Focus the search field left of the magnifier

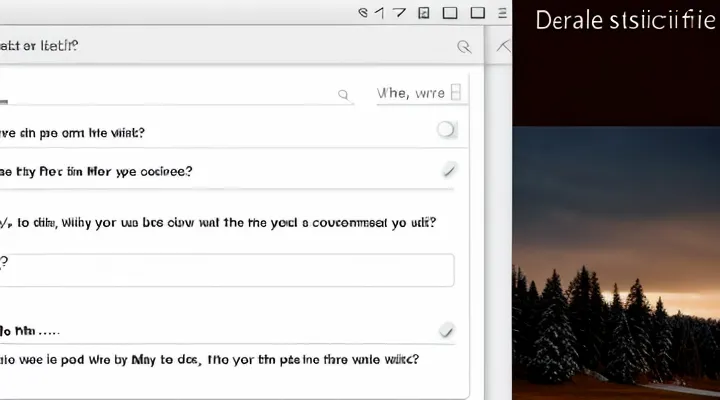coord(170,95)
